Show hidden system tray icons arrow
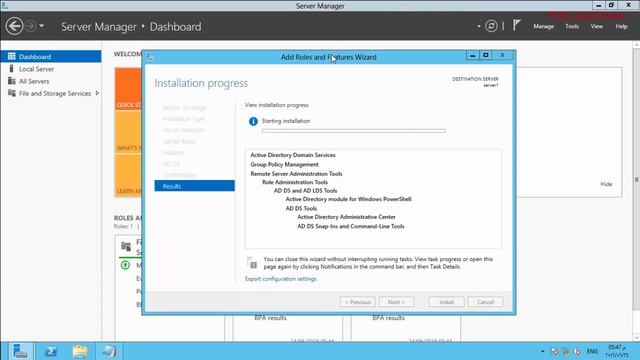Viewport: 640px width, 360px height. (542, 351)
